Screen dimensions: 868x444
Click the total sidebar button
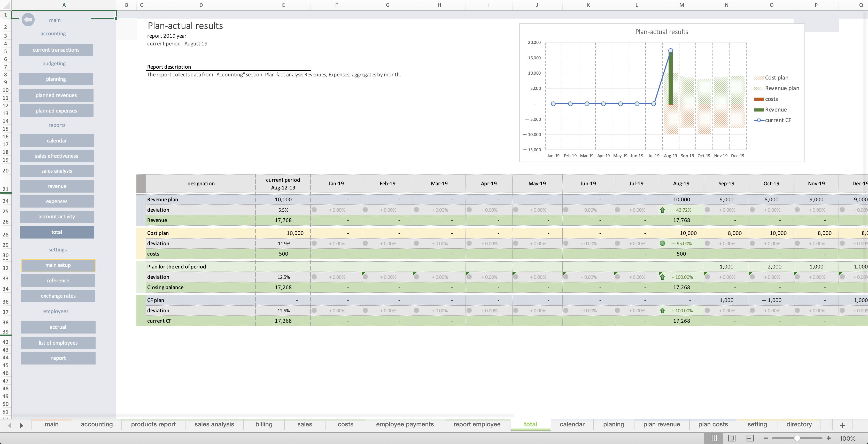click(x=57, y=232)
